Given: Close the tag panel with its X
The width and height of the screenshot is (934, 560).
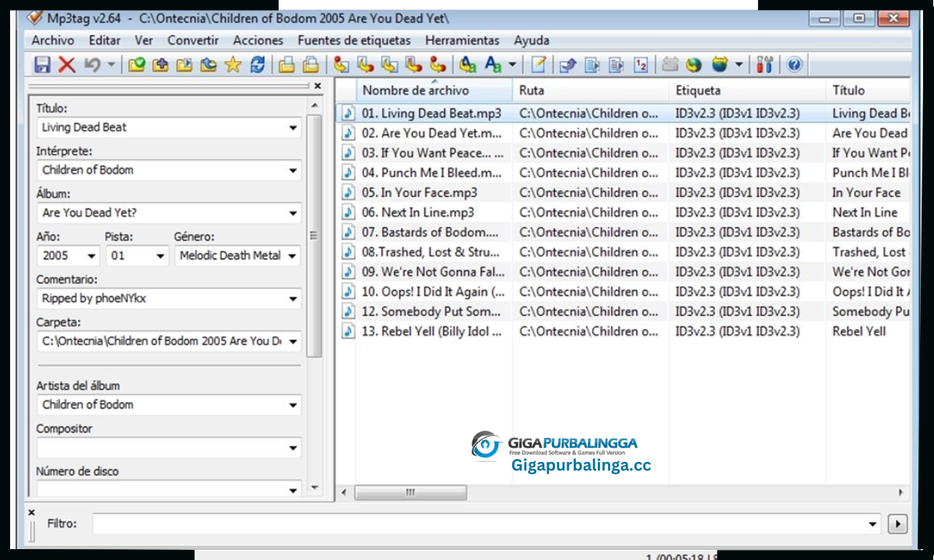Looking at the screenshot, I should (318, 86).
